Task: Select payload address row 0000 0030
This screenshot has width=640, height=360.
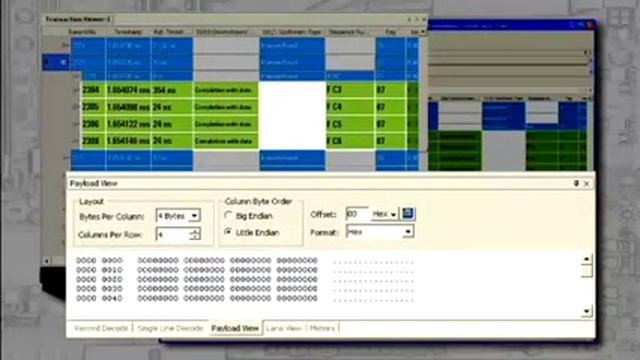Action: [99, 289]
